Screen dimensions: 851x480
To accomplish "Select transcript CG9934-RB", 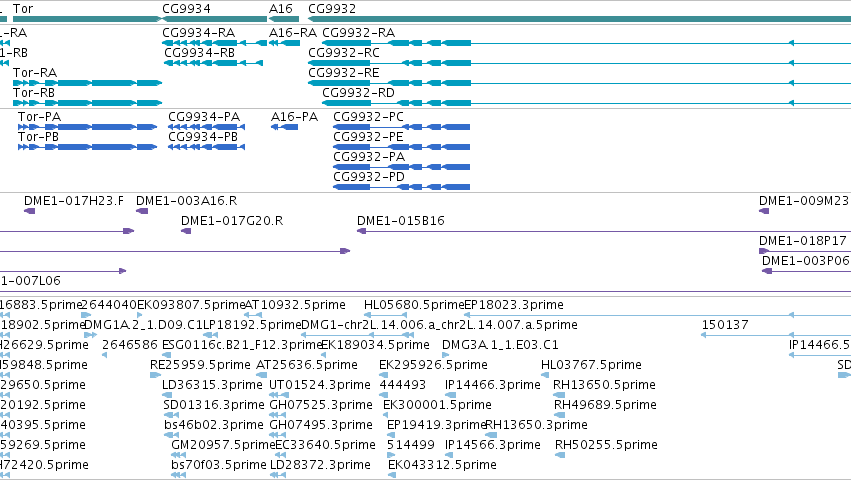I will pyautogui.click(x=200, y=53).
